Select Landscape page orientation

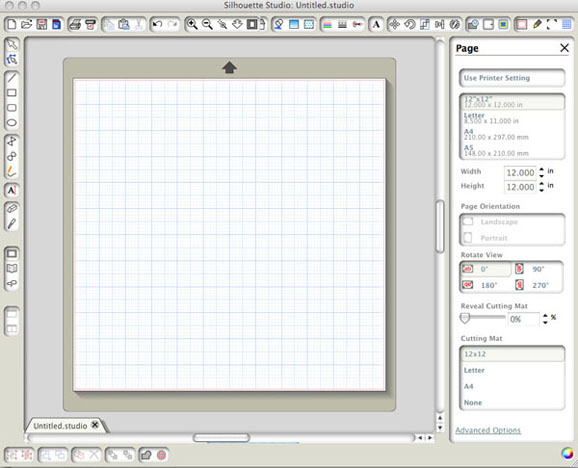click(x=512, y=222)
